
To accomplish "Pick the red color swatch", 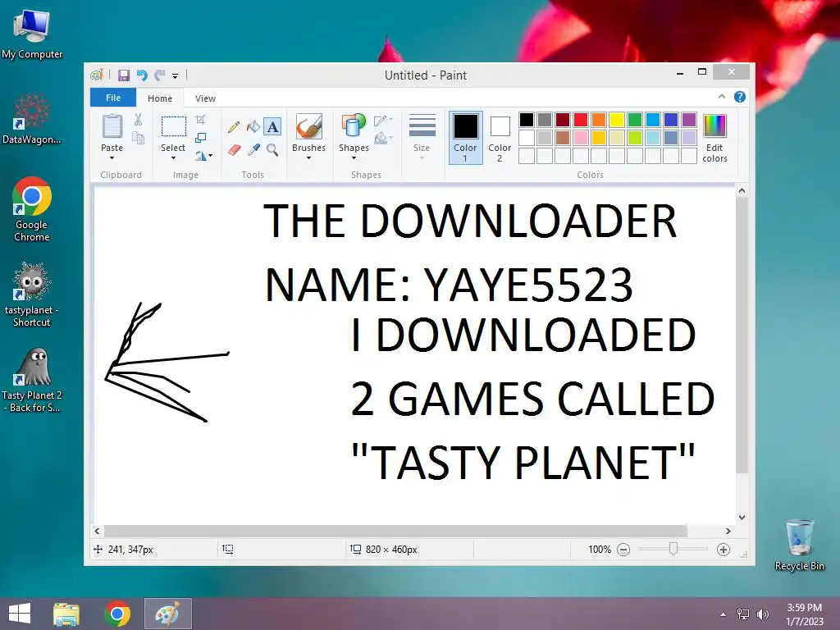I will point(581,120).
